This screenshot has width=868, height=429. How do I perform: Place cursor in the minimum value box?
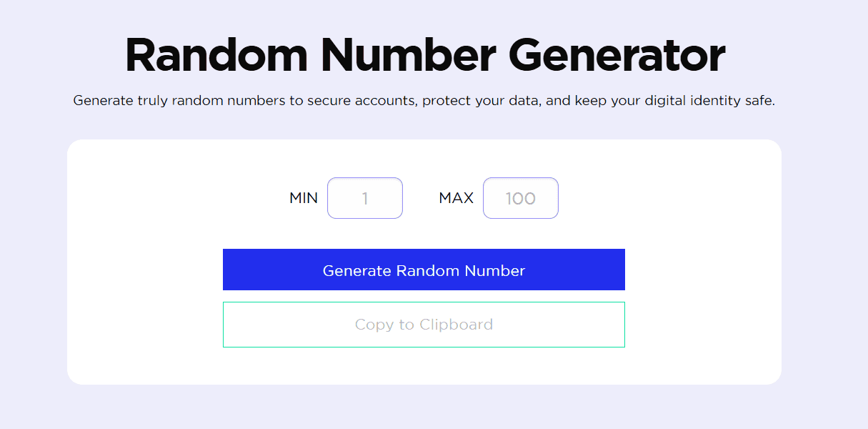(364, 198)
